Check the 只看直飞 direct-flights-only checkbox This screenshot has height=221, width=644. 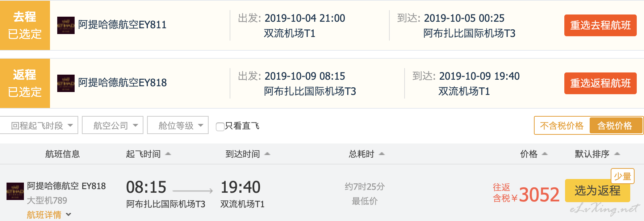click(220, 126)
